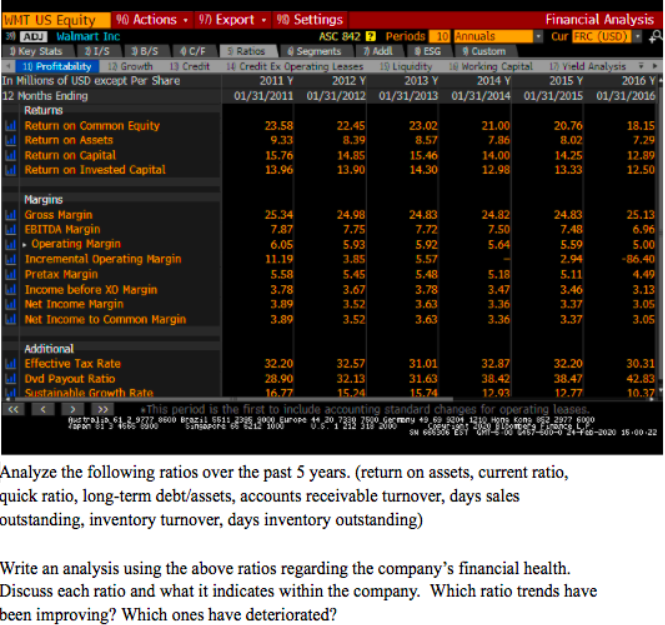This screenshot has width=665, height=625.
Task: Click the 23.58 Return on Common Equity value
Action: 279,126
